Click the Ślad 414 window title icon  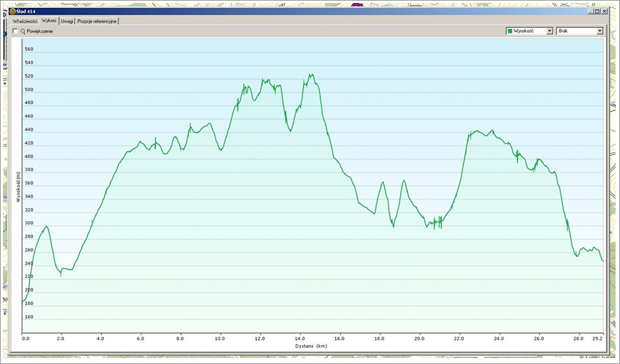click(12, 12)
